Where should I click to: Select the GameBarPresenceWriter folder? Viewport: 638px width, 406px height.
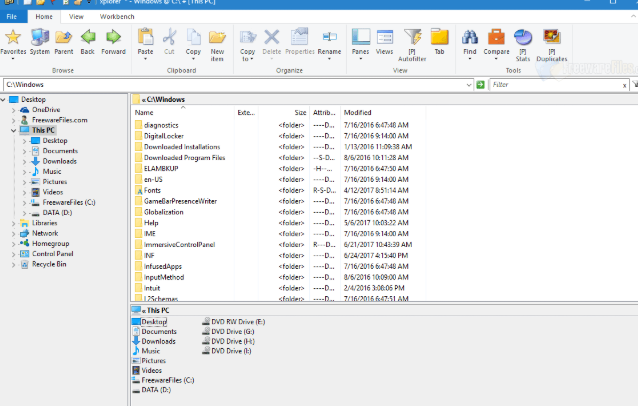(x=180, y=201)
